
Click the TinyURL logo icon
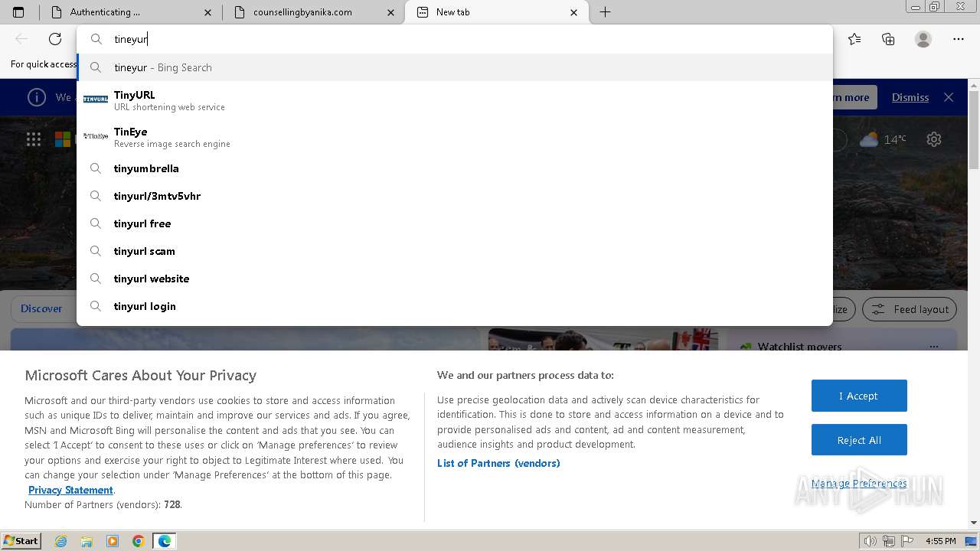tap(96, 99)
